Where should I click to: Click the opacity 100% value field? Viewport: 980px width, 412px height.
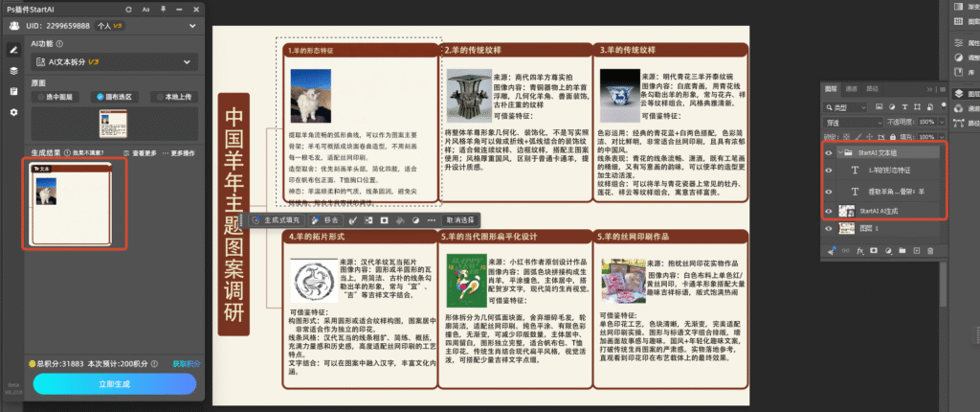point(926,122)
